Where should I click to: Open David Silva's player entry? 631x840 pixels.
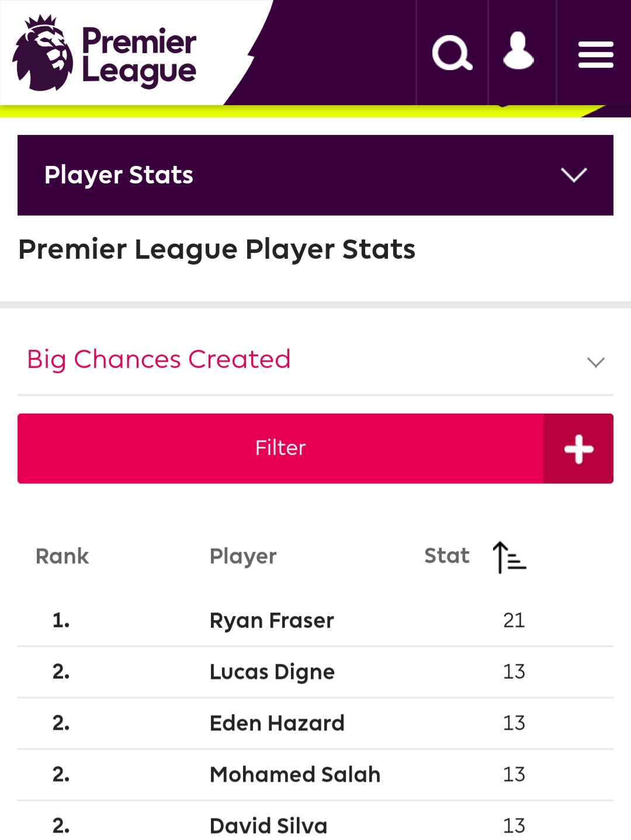tap(268, 826)
